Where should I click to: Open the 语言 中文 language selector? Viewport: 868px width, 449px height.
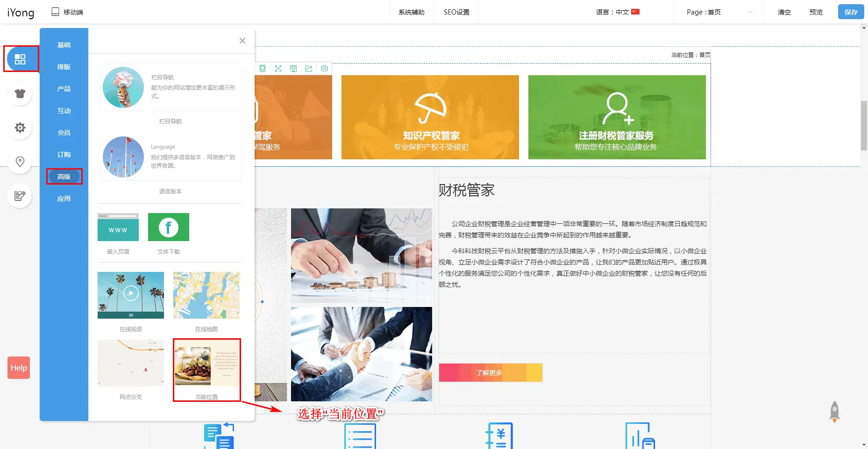click(x=617, y=12)
